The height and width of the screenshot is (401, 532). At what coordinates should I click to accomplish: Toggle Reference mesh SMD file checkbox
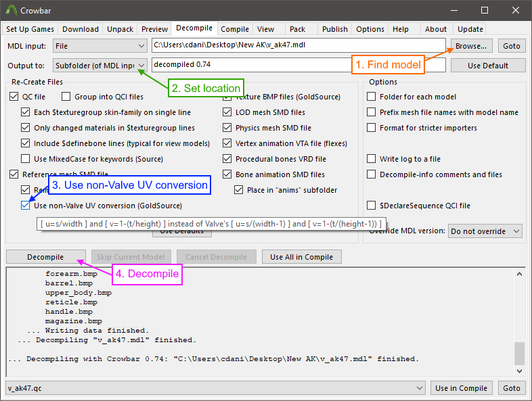click(x=14, y=174)
